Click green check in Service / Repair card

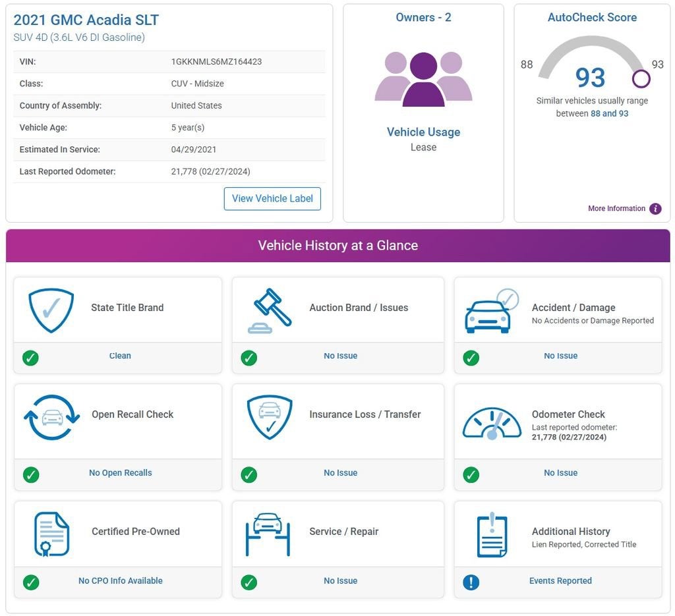pos(249,582)
